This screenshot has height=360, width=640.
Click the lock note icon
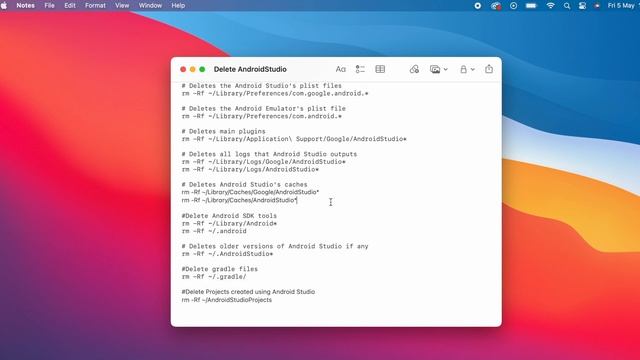[463, 69]
